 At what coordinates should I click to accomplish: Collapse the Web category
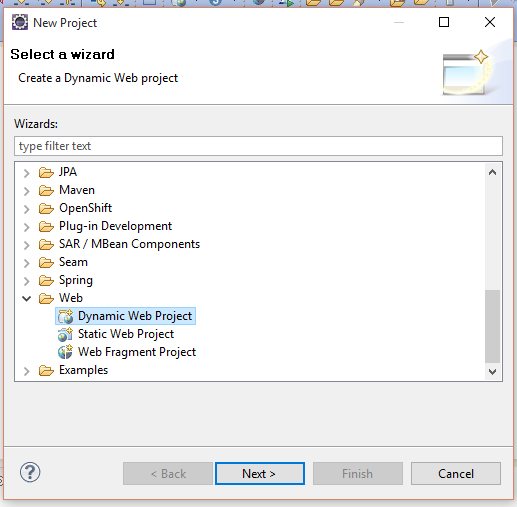(27, 298)
